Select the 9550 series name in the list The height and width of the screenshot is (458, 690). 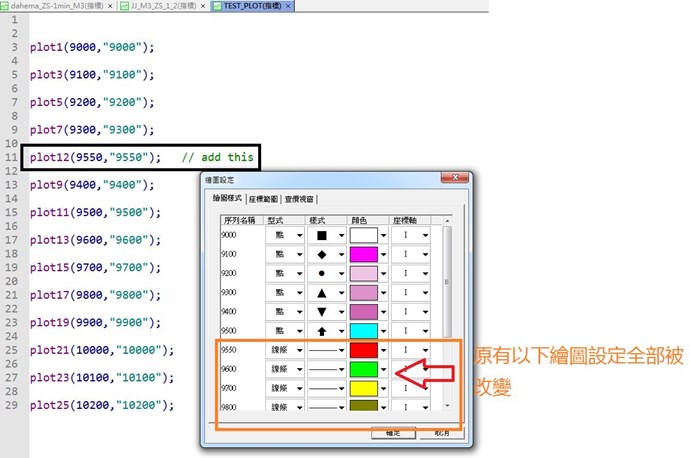click(229, 350)
